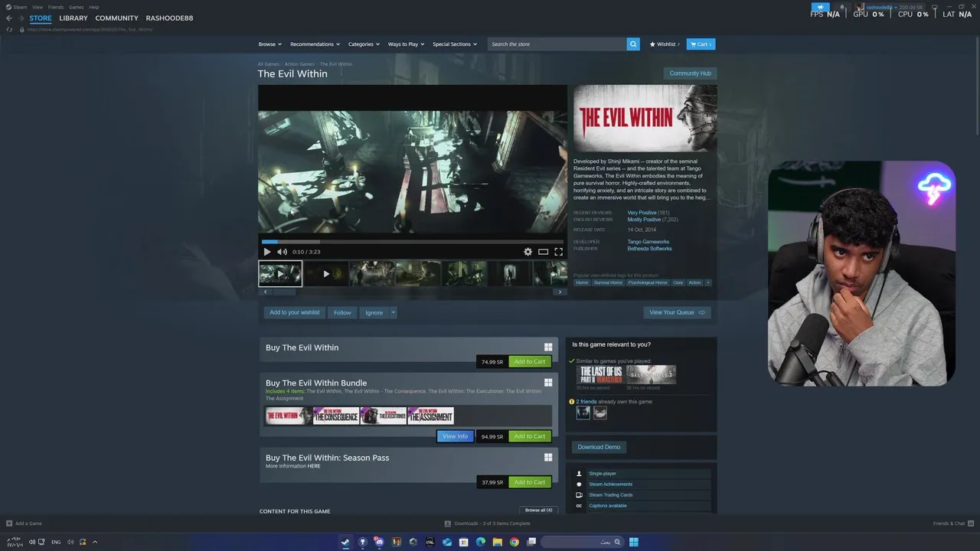Open the Steam menu
The image size is (980, 551).
(17, 7)
